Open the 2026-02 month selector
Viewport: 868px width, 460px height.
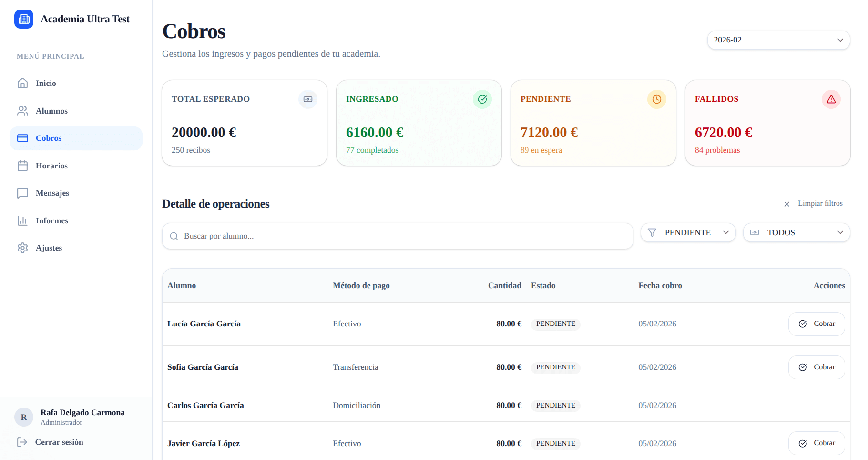click(x=779, y=40)
